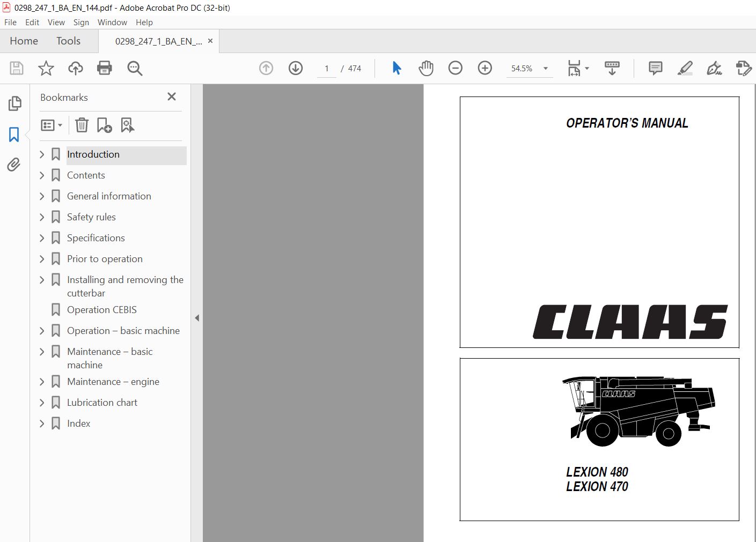756x542 pixels.
Task: Open the Sign menu
Action: (81, 23)
